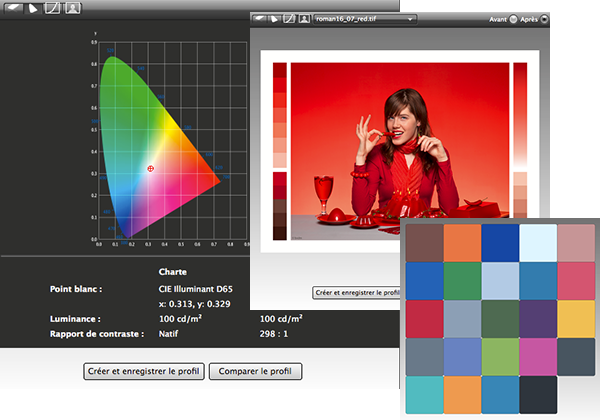Select the flat gamut view icon in the back window toolbar
600x420 pixels.
[13, 8]
